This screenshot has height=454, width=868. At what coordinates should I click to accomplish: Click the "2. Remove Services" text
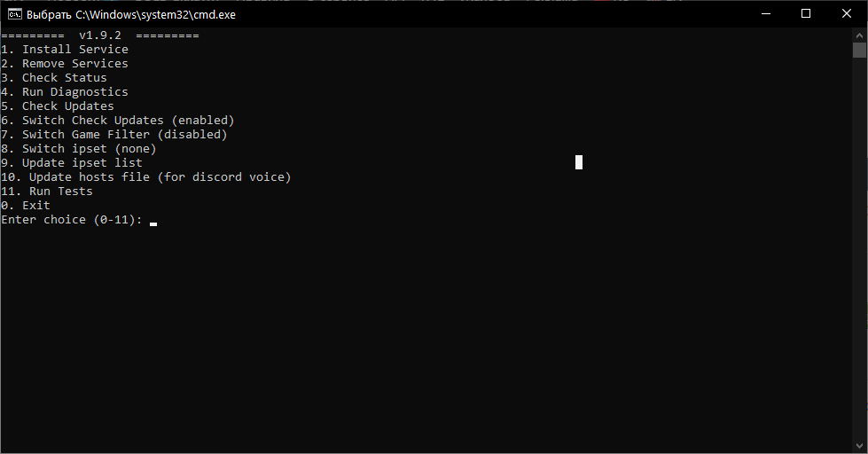[65, 64]
